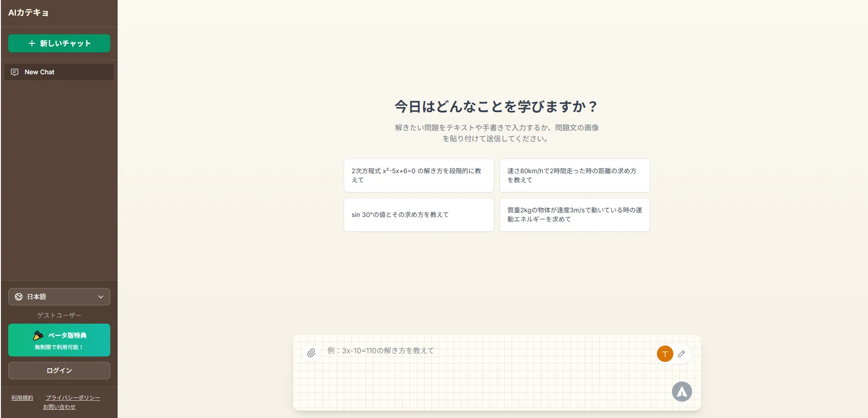Click the chevron arrow of language dropdown
The width and height of the screenshot is (868, 418).
tap(101, 297)
